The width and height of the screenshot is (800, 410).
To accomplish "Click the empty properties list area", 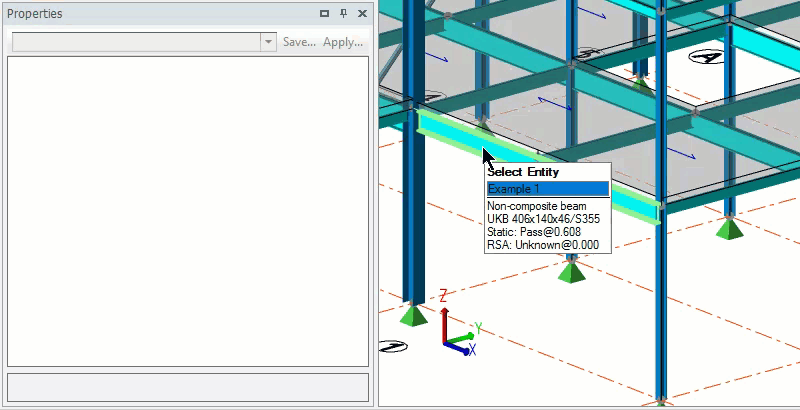I will [x=188, y=210].
